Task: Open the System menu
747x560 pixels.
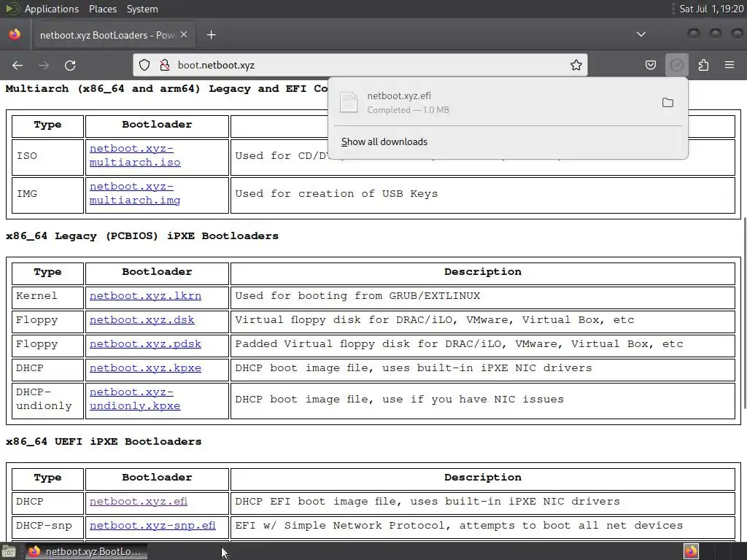Action: point(142,9)
